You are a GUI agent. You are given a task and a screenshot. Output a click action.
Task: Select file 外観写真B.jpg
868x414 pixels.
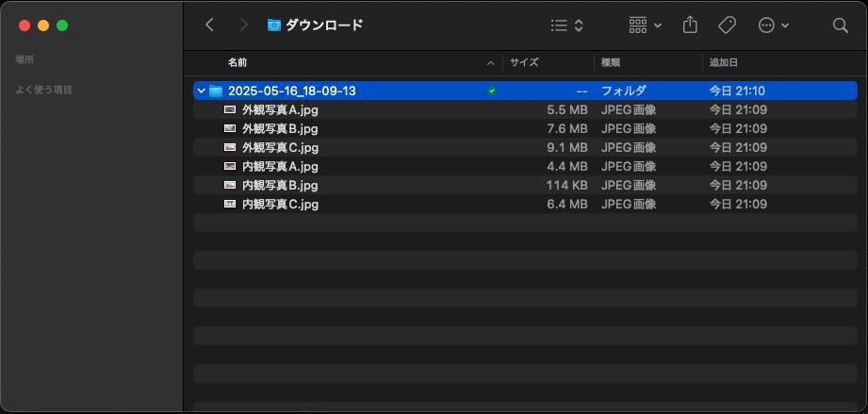point(280,128)
